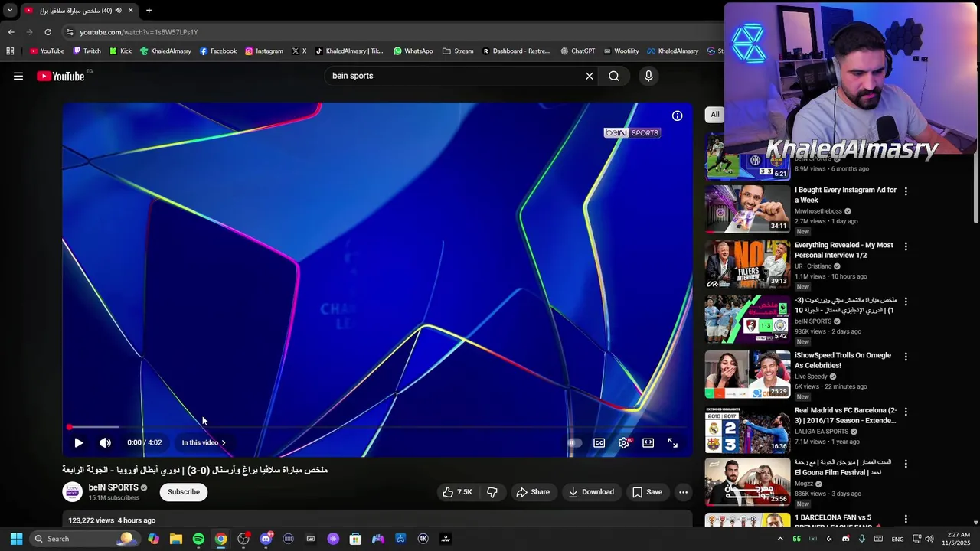The height and width of the screenshot is (551, 980).
Task: Toggle the autoplay switch
Action: coord(574,442)
